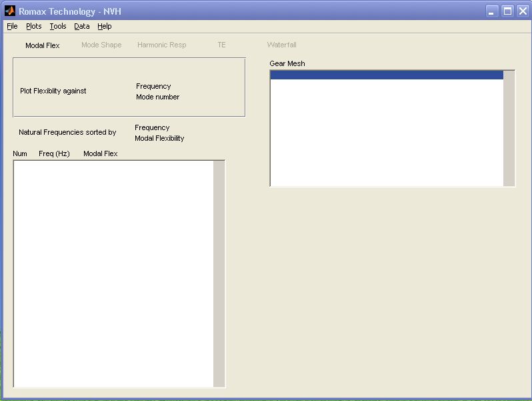Sort natural frequencies by Frequency
The image size is (532, 401).
click(152, 127)
